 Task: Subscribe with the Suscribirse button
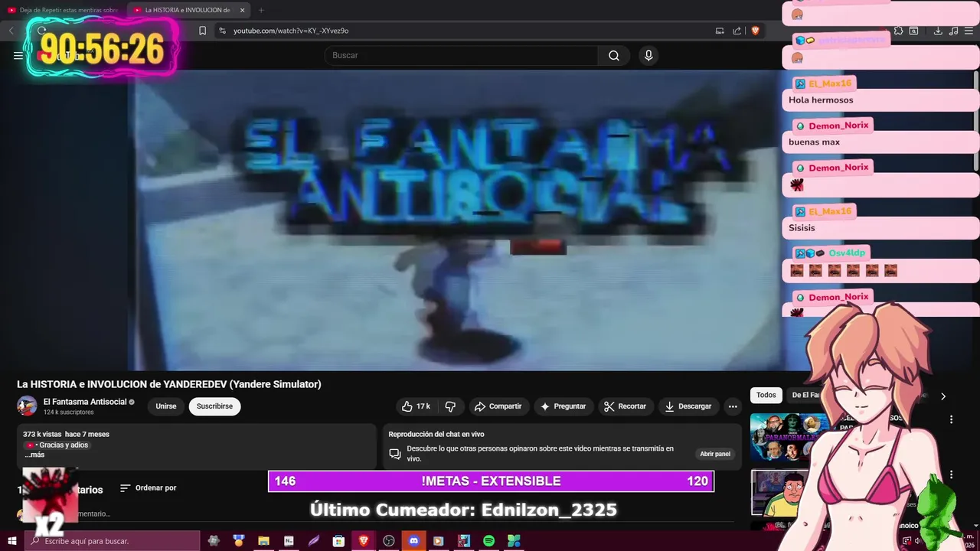coord(214,406)
